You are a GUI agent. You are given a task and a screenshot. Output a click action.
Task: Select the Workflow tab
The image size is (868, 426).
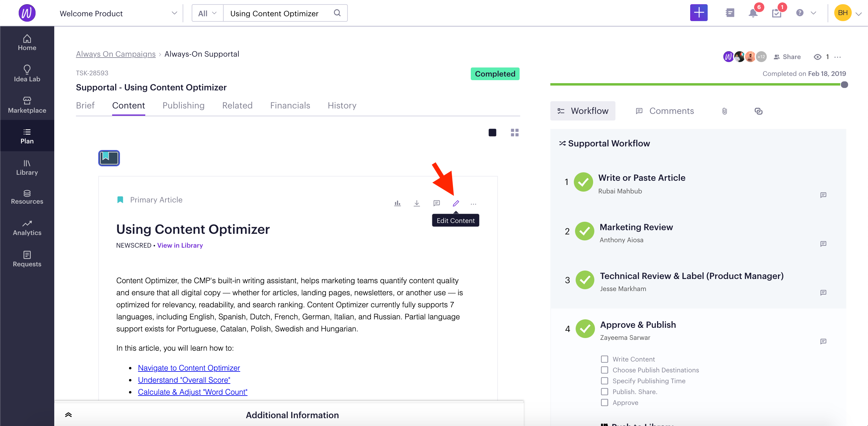(x=583, y=111)
